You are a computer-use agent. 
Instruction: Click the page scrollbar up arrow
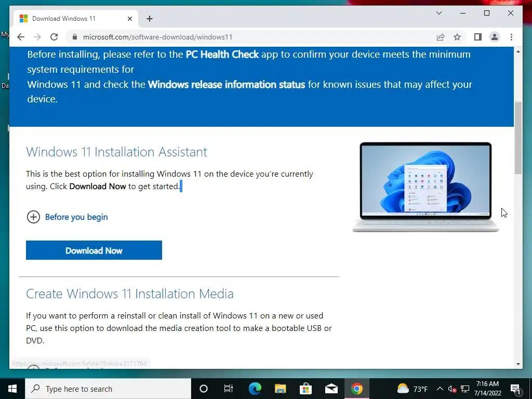click(x=518, y=51)
